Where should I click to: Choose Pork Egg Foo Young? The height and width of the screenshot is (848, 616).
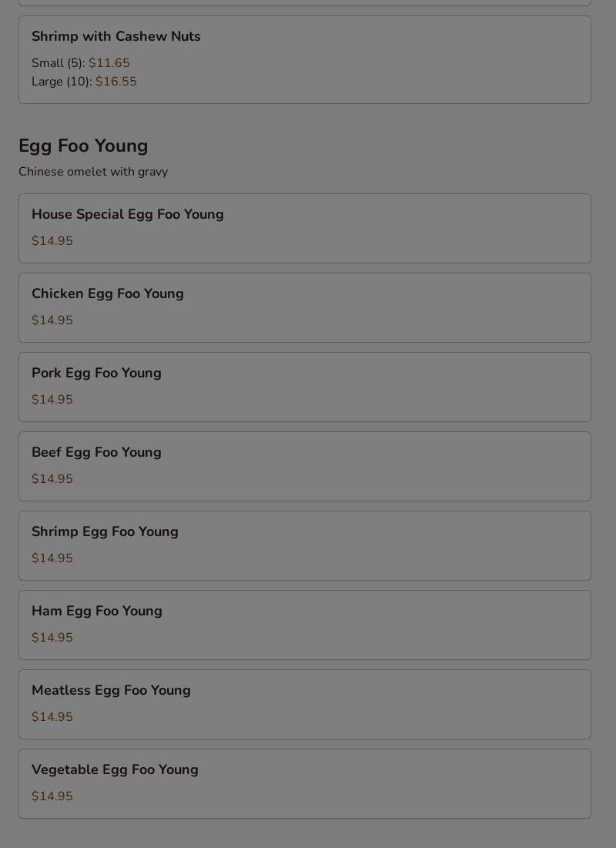pos(96,373)
